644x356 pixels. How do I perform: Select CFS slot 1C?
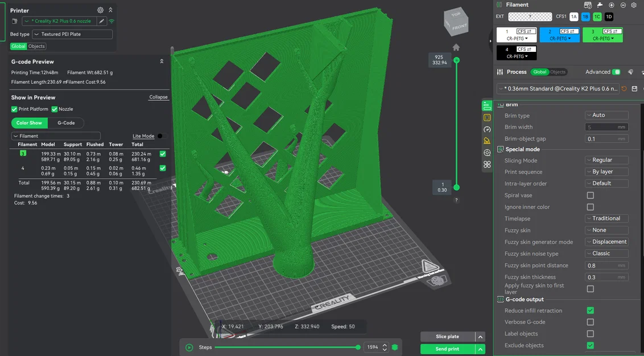coord(597,17)
